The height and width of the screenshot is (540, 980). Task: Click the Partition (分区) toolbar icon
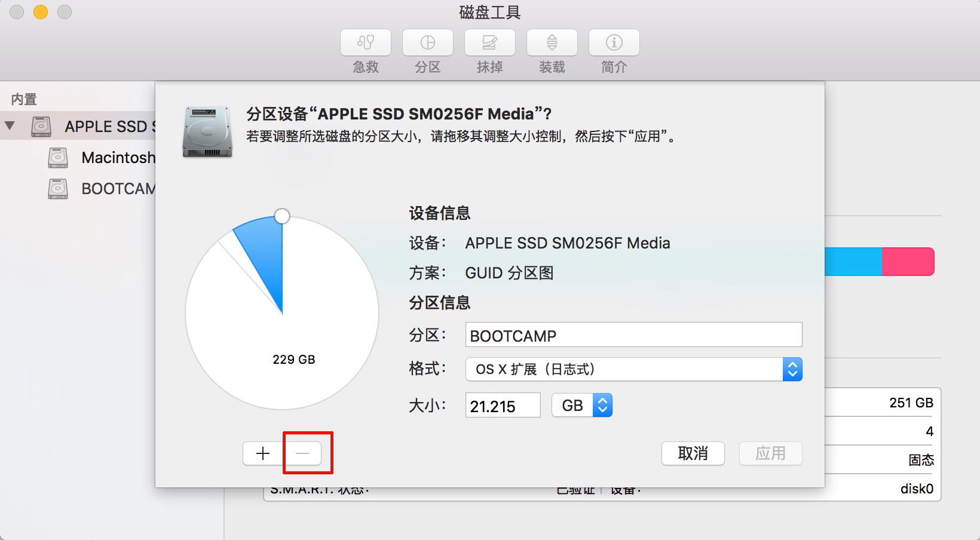point(428,43)
